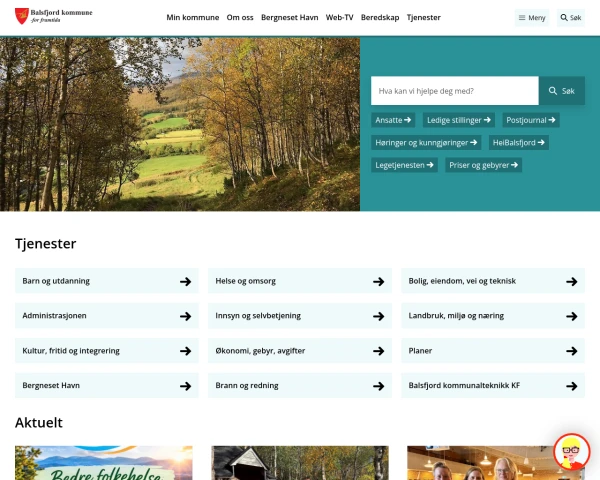
Task: Open the chatbot avatar bubble
Action: [x=572, y=452]
